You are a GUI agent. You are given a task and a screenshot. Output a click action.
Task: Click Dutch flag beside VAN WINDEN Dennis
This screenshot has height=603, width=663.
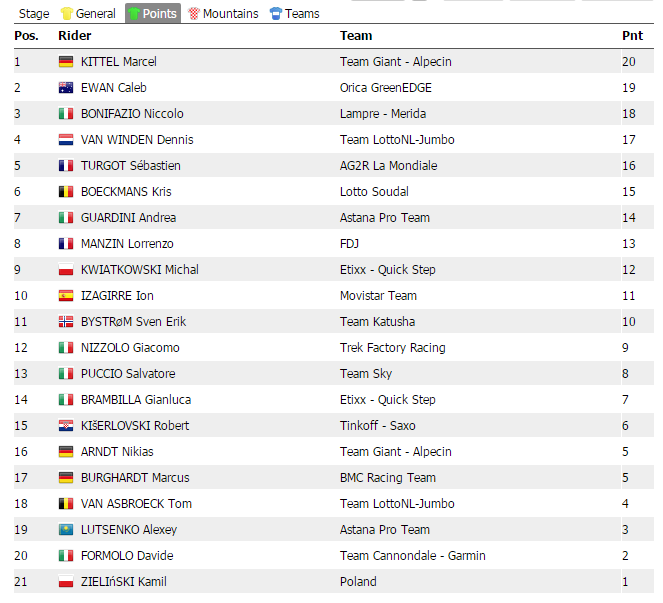(66, 140)
